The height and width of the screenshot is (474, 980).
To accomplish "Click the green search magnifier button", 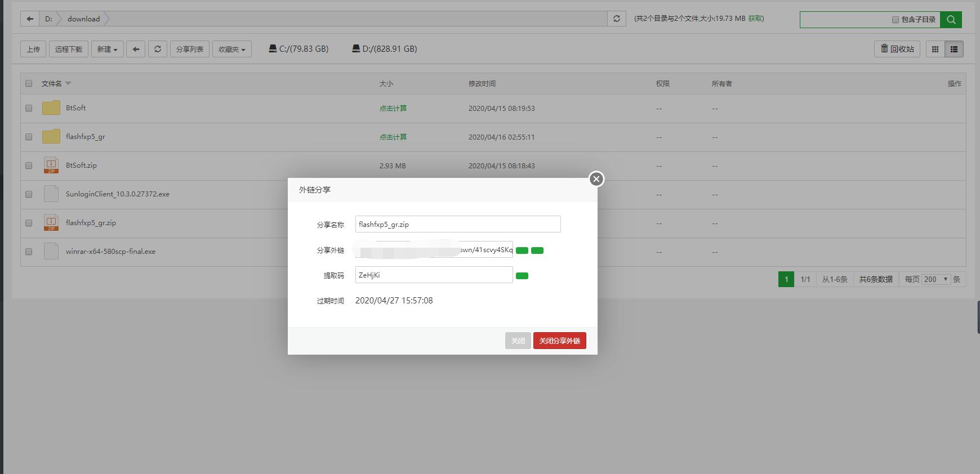I will coord(951,20).
